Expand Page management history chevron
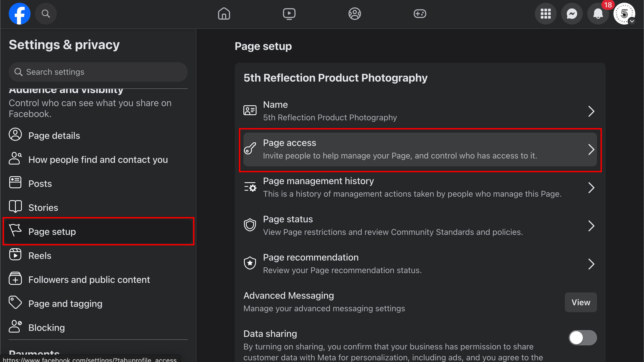This screenshot has height=362, width=644. click(x=591, y=188)
